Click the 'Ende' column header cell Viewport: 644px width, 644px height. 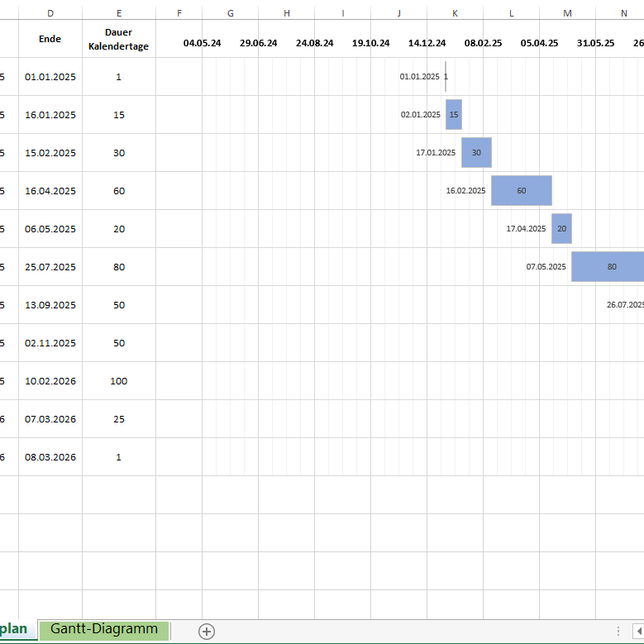click(x=50, y=40)
